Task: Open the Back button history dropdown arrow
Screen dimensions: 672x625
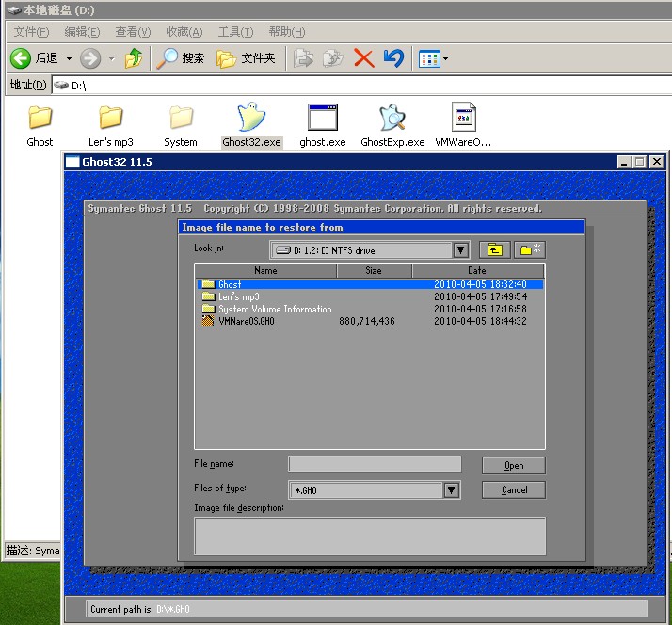Action: click(x=69, y=58)
